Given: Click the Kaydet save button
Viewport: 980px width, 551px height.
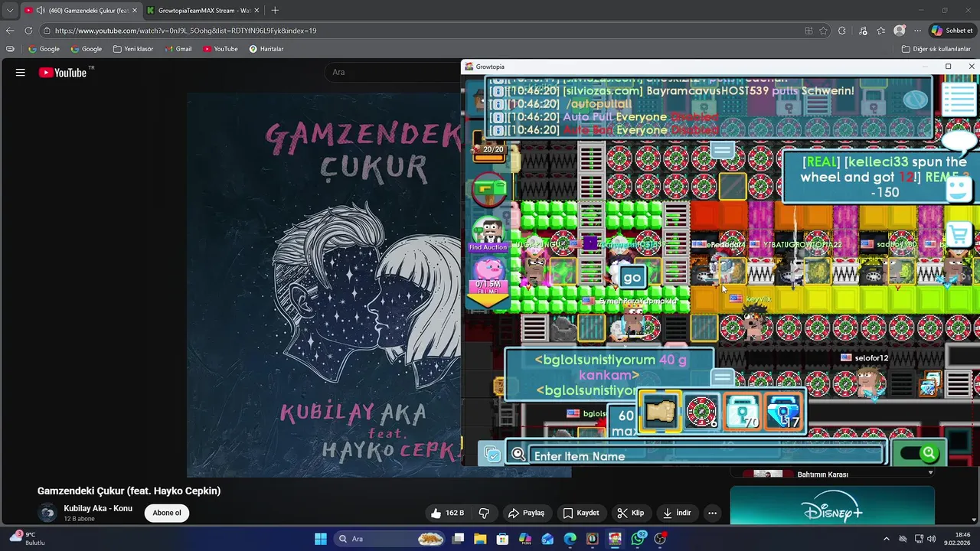Looking at the screenshot, I should tap(580, 513).
